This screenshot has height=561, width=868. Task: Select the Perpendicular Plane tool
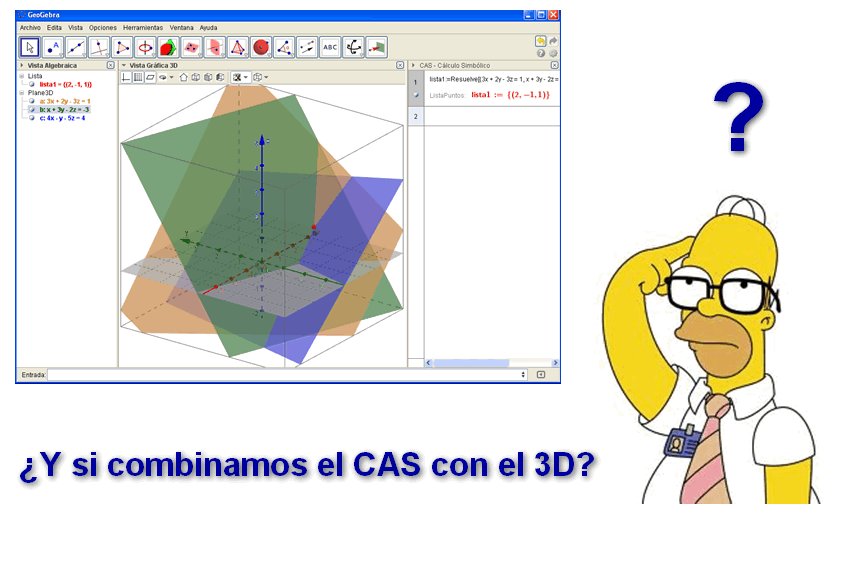215,48
